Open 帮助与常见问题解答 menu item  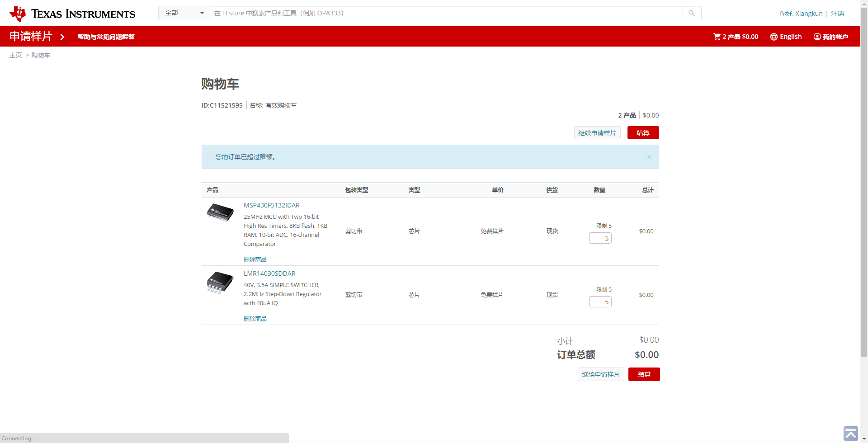[x=106, y=37]
